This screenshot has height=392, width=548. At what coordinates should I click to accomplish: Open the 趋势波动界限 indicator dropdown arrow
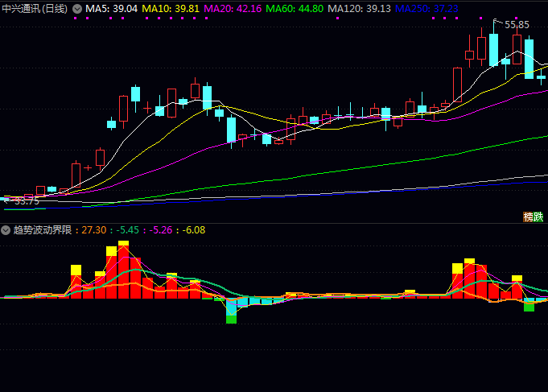tap(6, 230)
